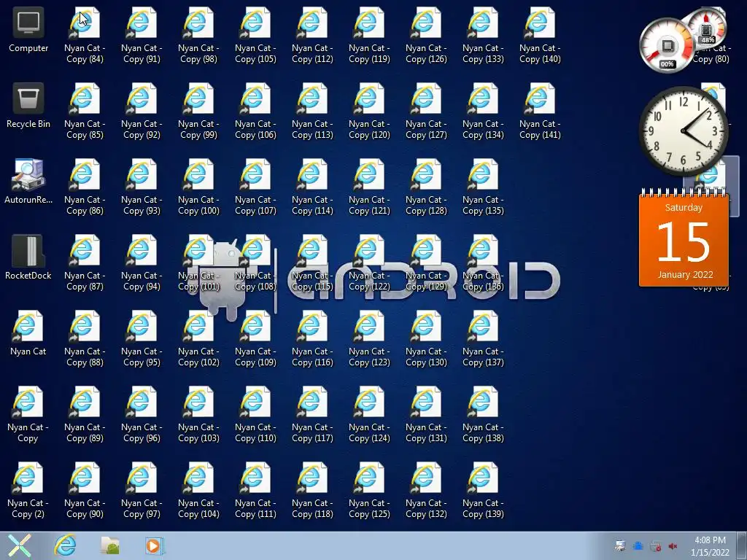Image resolution: width=747 pixels, height=560 pixels.
Task: Select Nyan Cat - Copy (94) icon
Action: 142,262
